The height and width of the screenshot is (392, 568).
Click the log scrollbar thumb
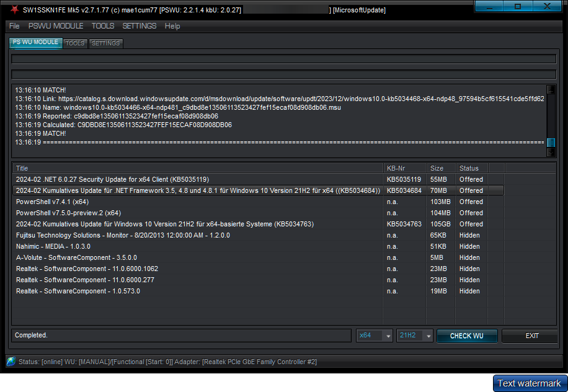pos(551,143)
